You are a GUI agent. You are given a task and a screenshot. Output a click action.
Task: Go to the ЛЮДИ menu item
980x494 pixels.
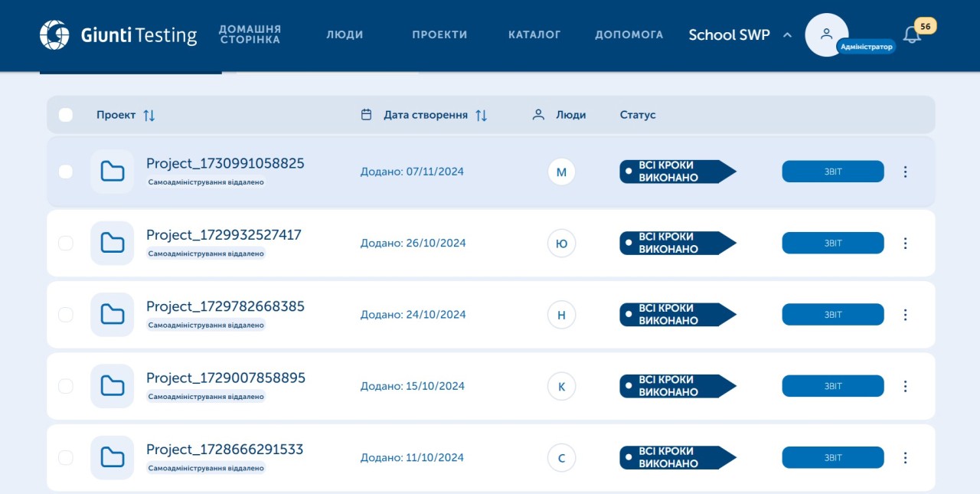[345, 34]
